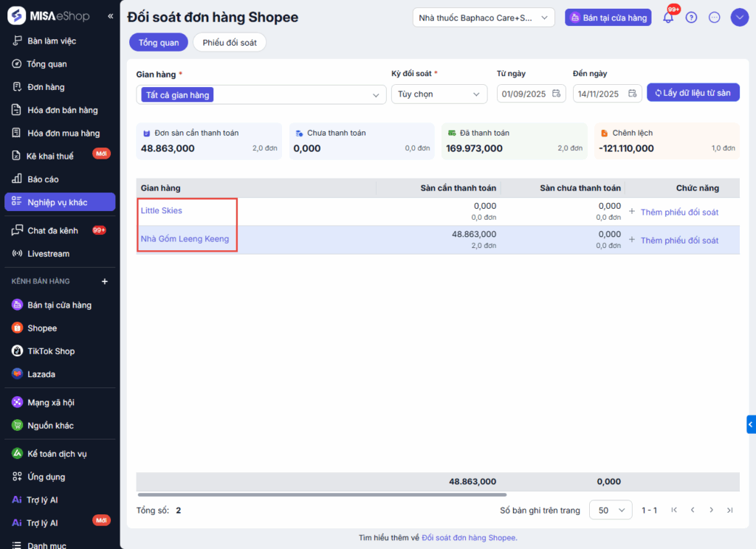Open the user avatar menu
This screenshot has width=756, height=549.
click(x=739, y=18)
